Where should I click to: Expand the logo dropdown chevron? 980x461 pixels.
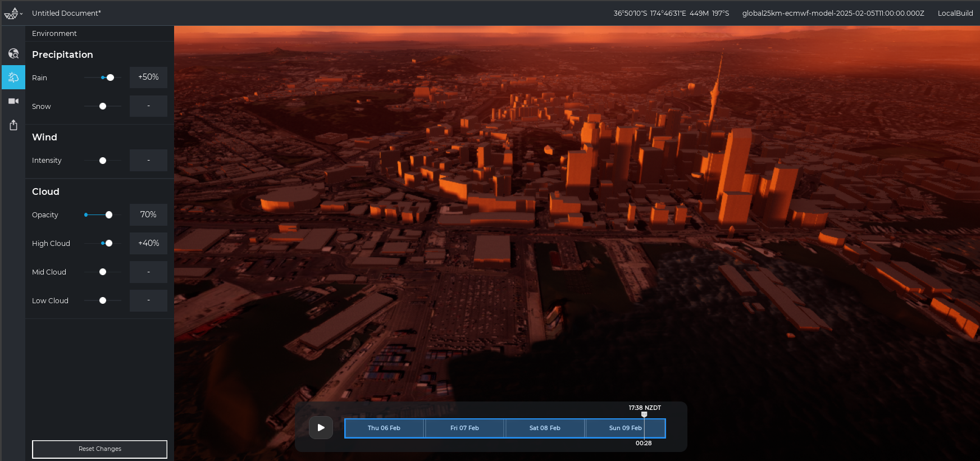[x=21, y=13]
